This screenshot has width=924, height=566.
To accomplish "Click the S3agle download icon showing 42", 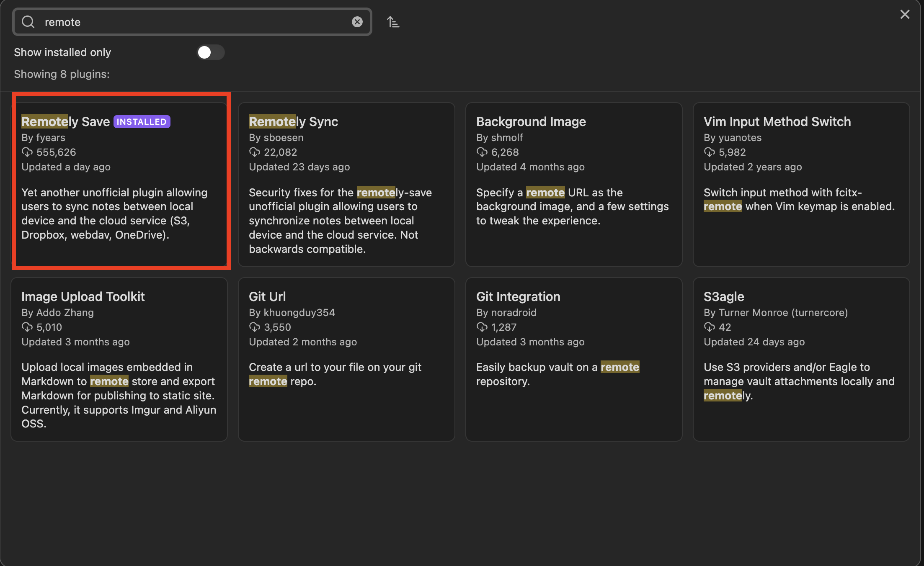I will click(709, 327).
